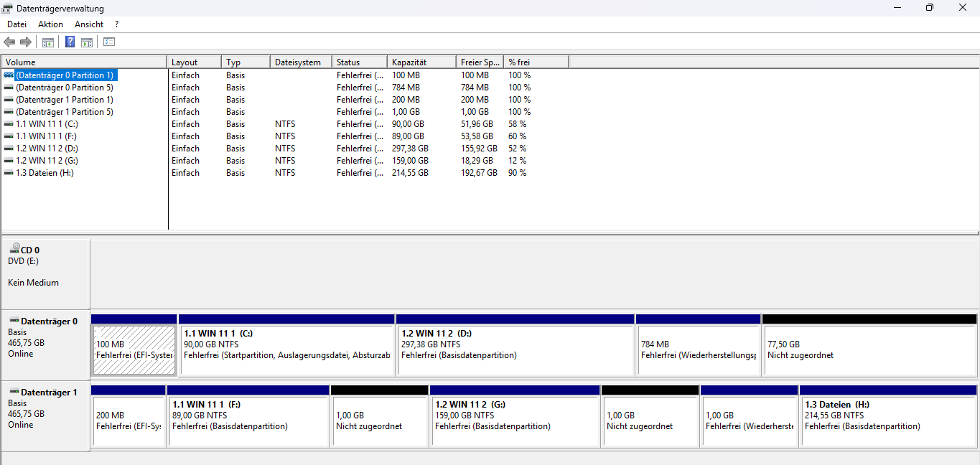Sort by Kapazität column header

[421, 62]
